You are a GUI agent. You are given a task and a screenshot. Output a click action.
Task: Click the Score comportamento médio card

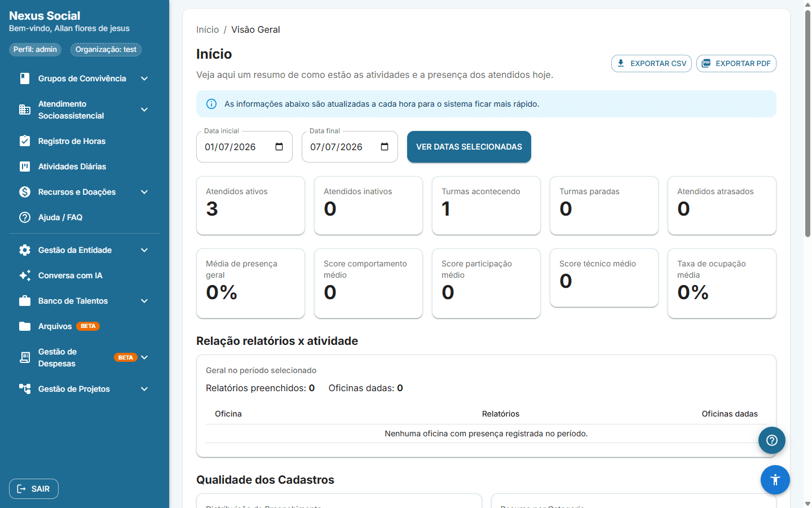pyautogui.click(x=368, y=283)
